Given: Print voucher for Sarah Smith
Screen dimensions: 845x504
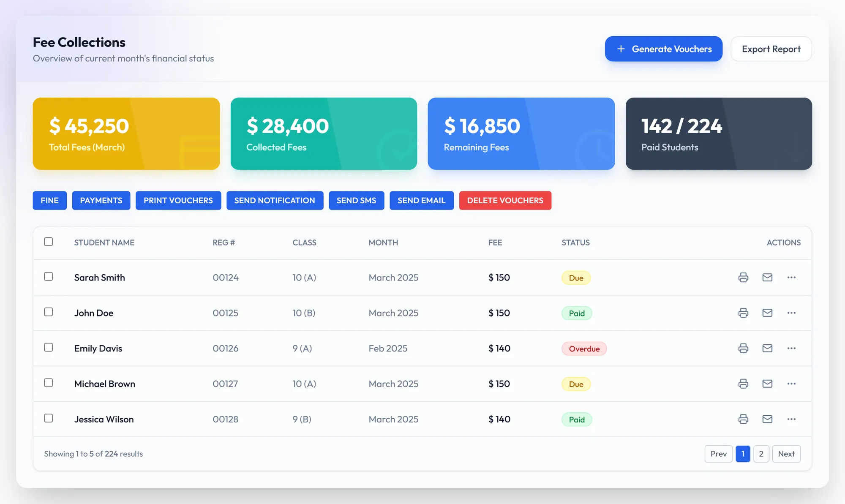Looking at the screenshot, I should point(743,278).
